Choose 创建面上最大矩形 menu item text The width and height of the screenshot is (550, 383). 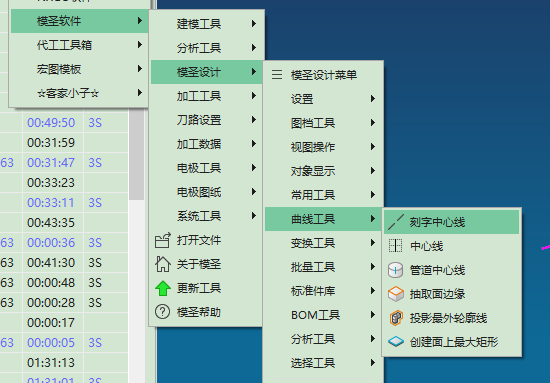[454, 342]
